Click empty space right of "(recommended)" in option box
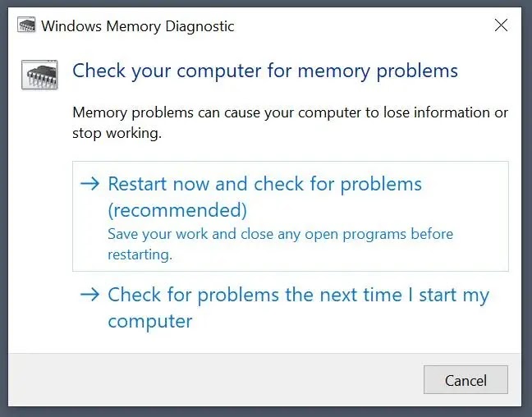 [377, 210]
